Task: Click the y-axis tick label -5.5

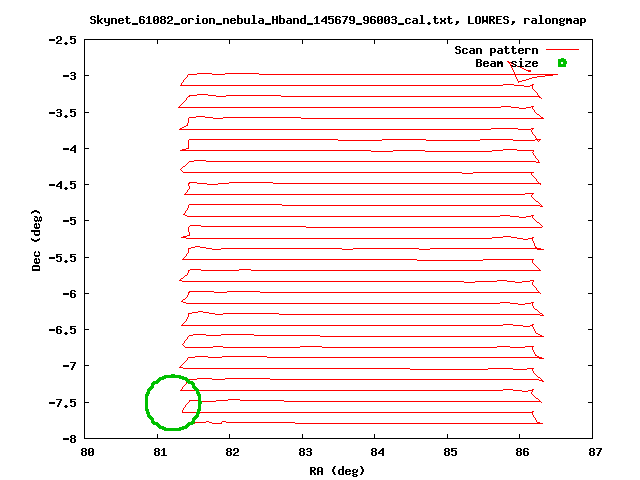Action: pos(62,258)
